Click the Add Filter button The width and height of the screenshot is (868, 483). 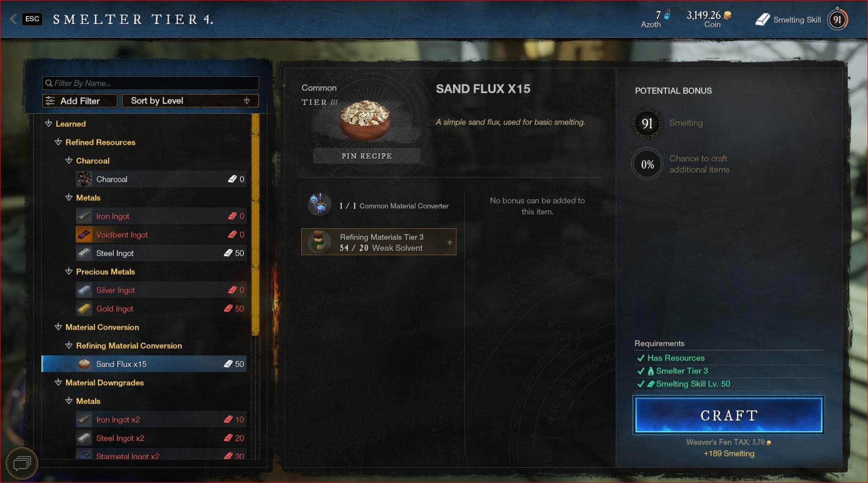tap(80, 101)
